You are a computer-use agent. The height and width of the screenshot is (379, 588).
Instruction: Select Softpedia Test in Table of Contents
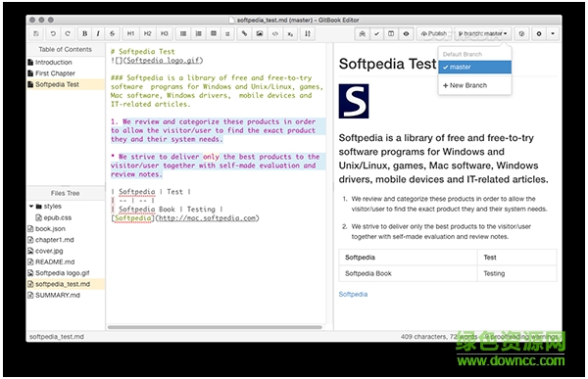point(66,85)
